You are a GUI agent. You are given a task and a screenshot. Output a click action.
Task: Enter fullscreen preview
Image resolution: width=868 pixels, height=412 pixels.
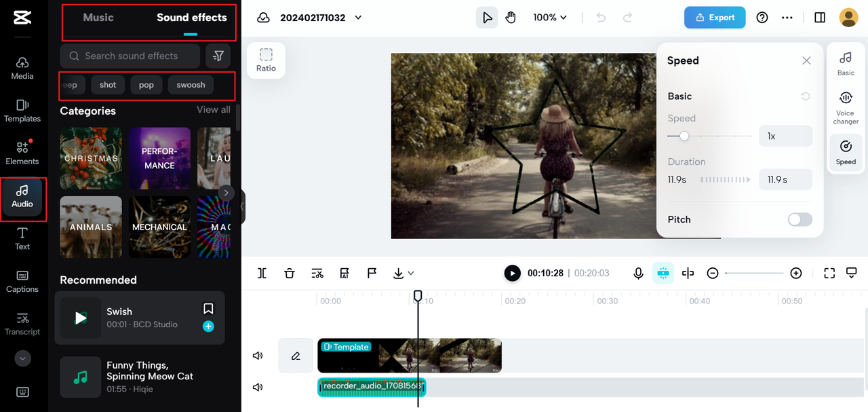tap(829, 273)
